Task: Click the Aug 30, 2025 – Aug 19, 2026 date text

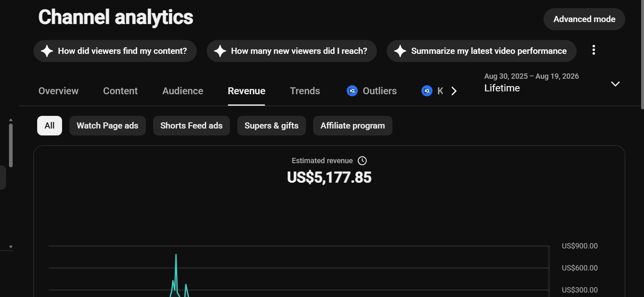Action: click(531, 76)
